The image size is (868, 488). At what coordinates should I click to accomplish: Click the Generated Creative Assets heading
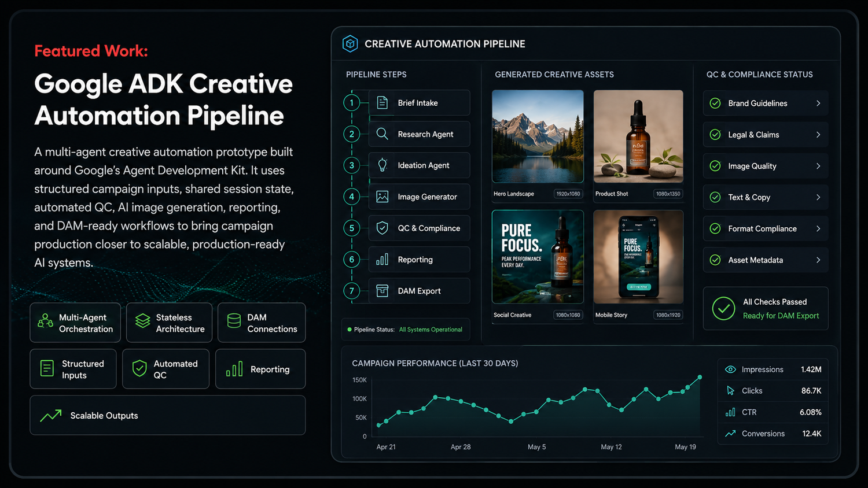point(554,75)
